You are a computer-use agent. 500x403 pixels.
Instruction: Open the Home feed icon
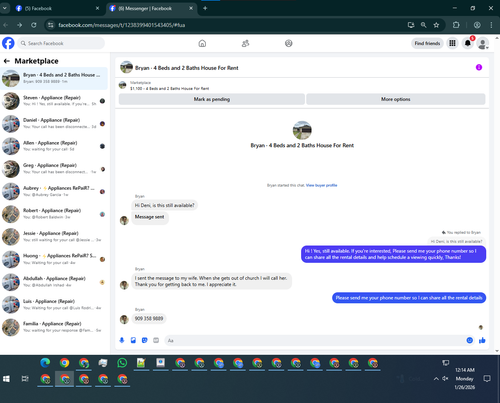[202, 43]
